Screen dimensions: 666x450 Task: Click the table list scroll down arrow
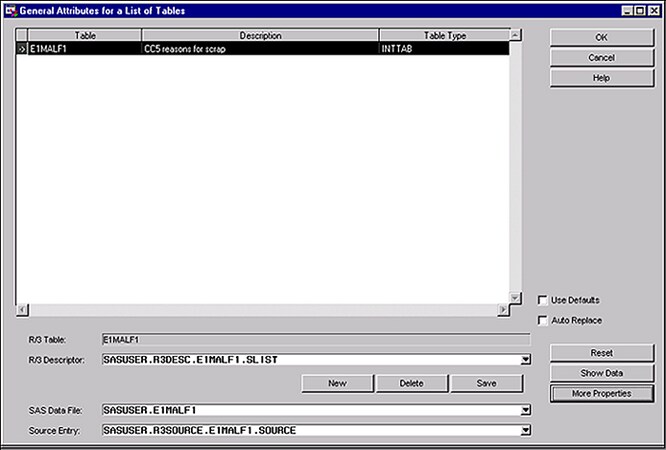pos(515,298)
